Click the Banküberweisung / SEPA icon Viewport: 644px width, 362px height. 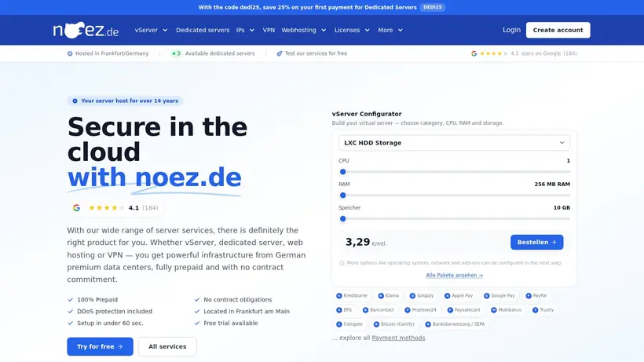coord(428,324)
